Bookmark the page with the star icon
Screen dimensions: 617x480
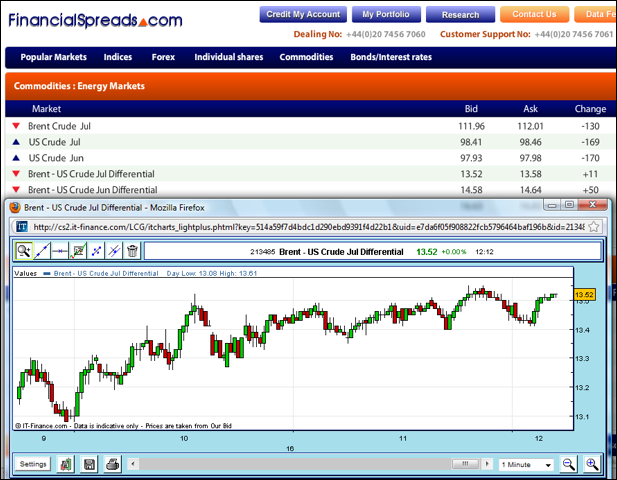(x=594, y=227)
